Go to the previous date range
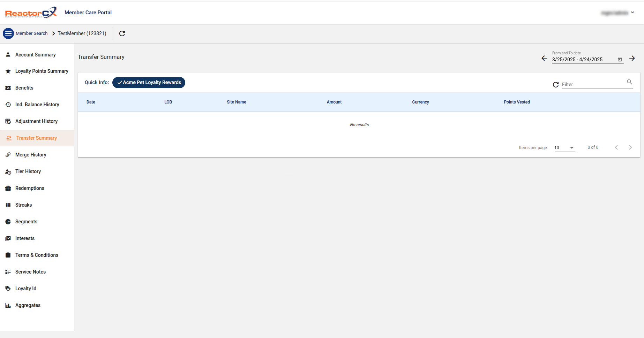Image resolution: width=644 pixels, height=338 pixels. coord(544,58)
